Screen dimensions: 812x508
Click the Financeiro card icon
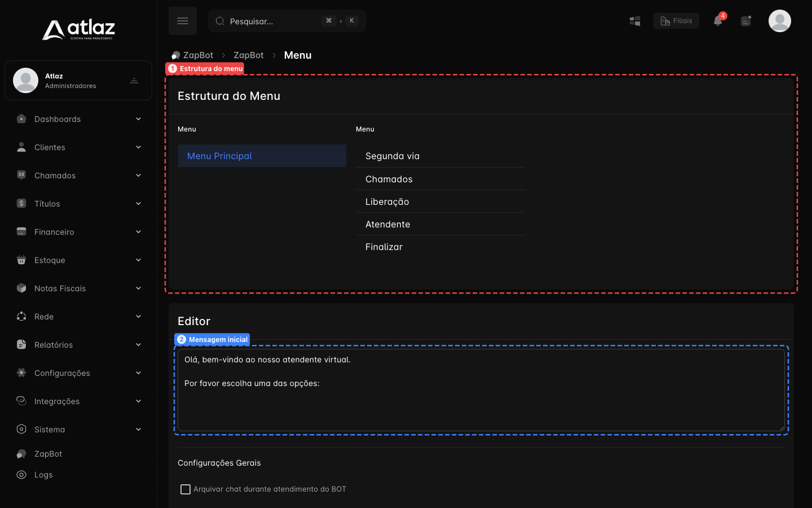21,231
